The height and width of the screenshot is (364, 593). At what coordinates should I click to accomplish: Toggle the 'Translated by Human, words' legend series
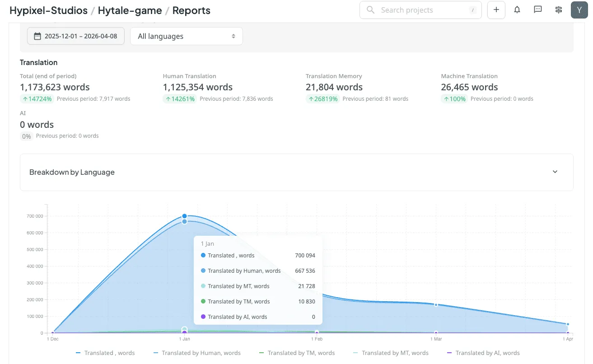[197, 353]
